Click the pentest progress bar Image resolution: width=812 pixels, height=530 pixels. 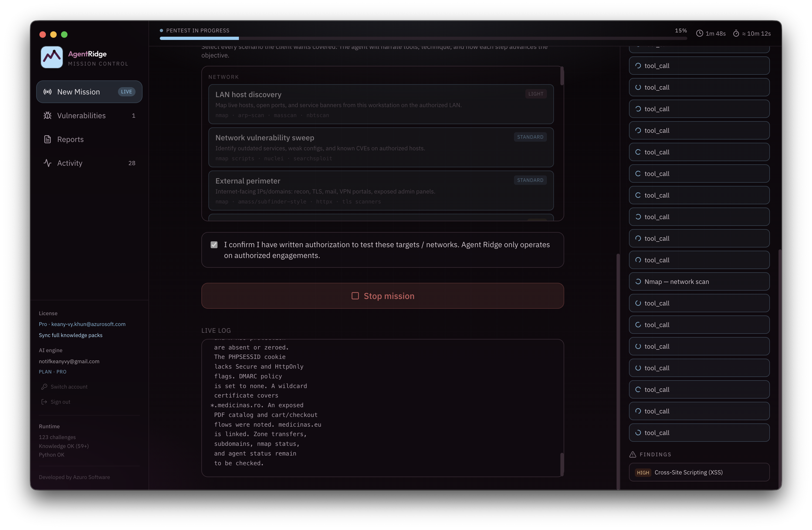click(423, 39)
